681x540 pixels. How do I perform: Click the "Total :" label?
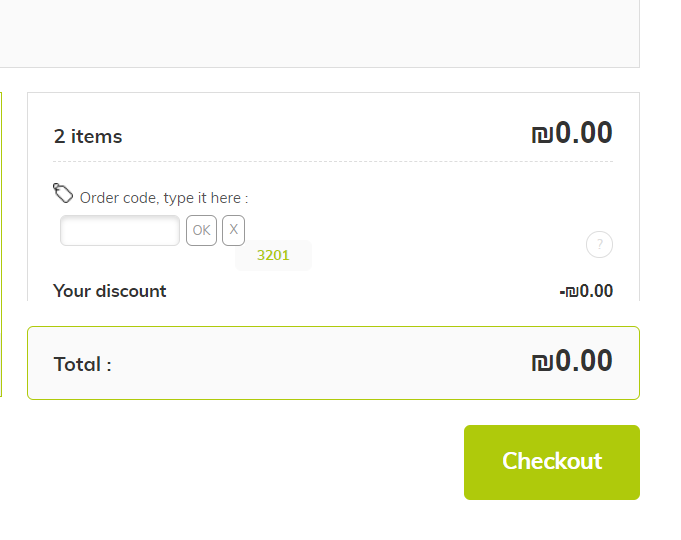(83, 364)
